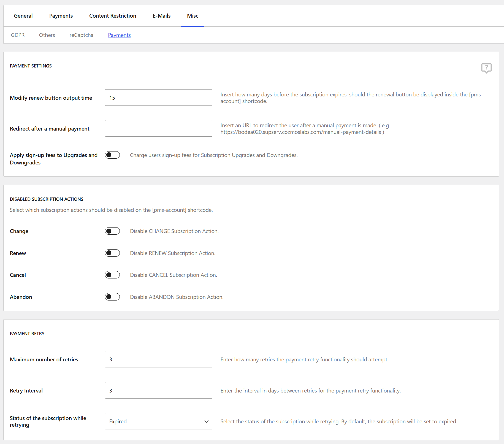504x444 pixels.
Task: Click the underlined Payments sub-tab link
Action: click(x=119, y=35)
